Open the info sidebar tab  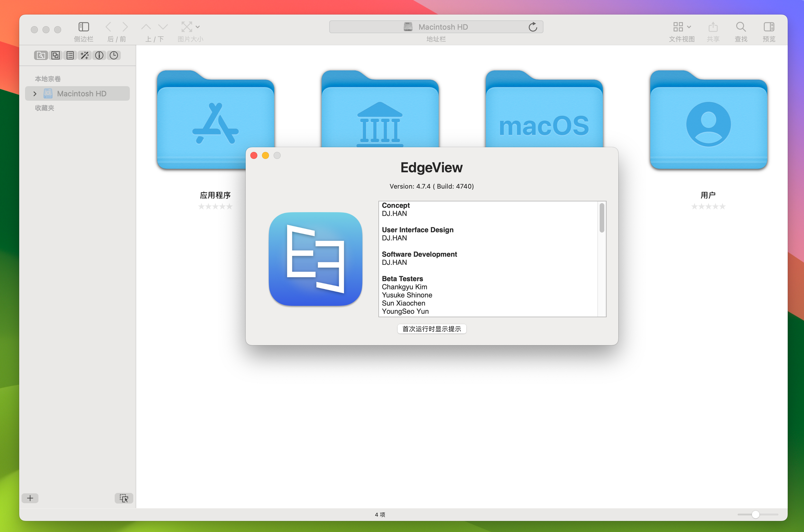coord(99,55)
